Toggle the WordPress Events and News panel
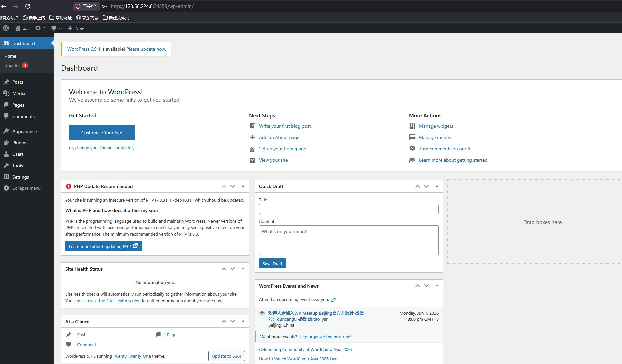This screenshot has height=364, width=622. (x=437, y=286)
